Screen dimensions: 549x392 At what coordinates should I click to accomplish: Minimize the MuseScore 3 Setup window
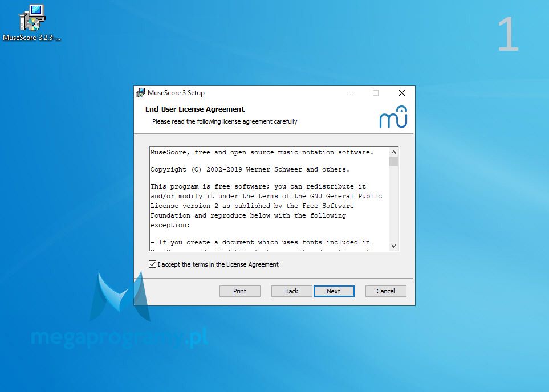click(x=350, y=93)
